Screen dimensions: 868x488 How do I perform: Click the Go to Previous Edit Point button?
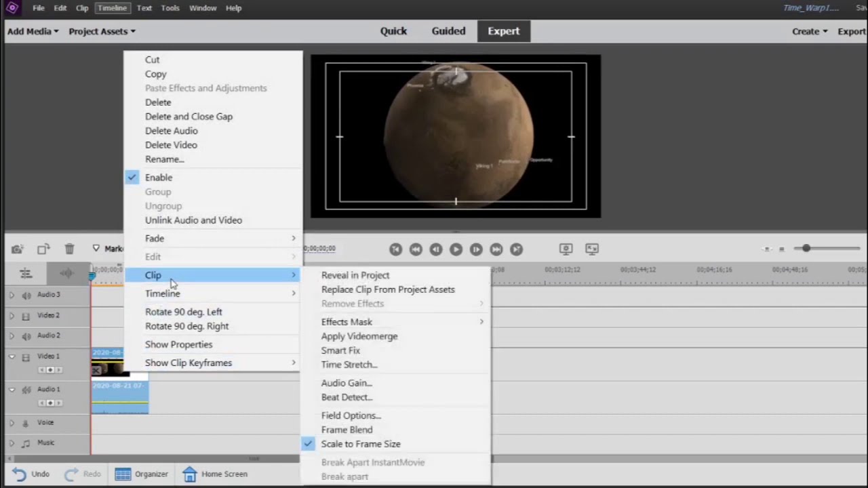click(395, 249)
